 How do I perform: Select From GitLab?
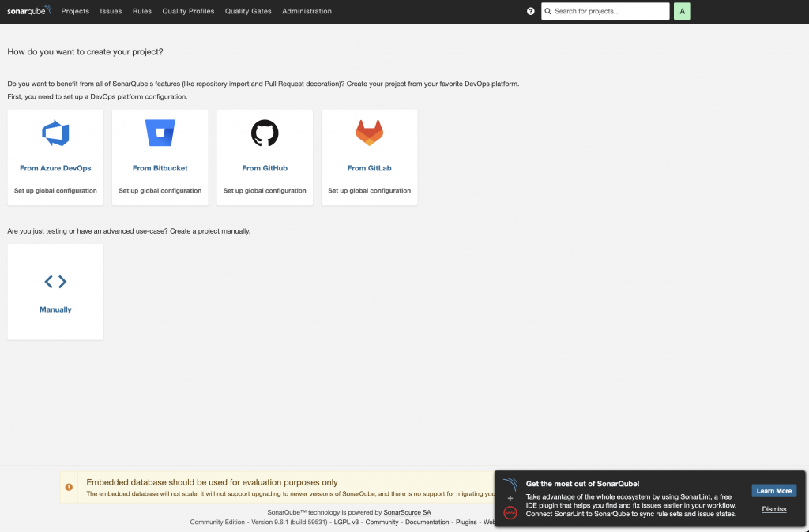point(370,168)
